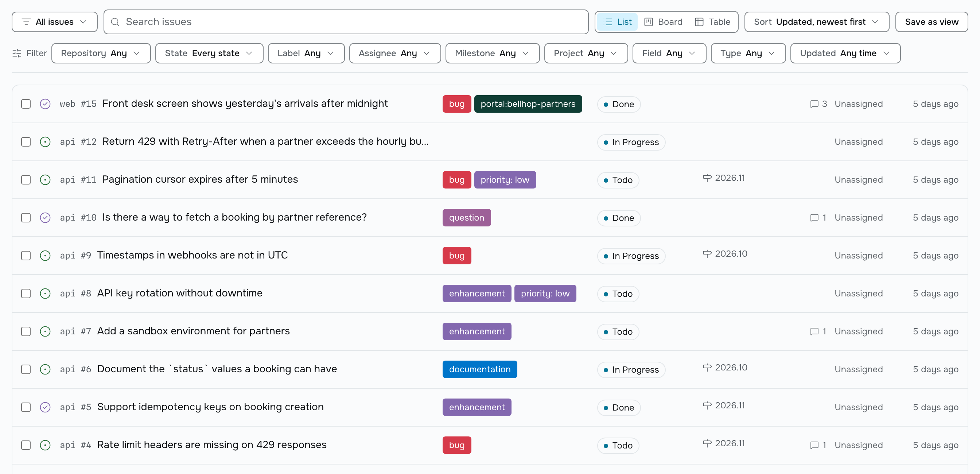Switch to Board view
The width and height of the screenshot is (980, 474).
click(x=663, y=22)
